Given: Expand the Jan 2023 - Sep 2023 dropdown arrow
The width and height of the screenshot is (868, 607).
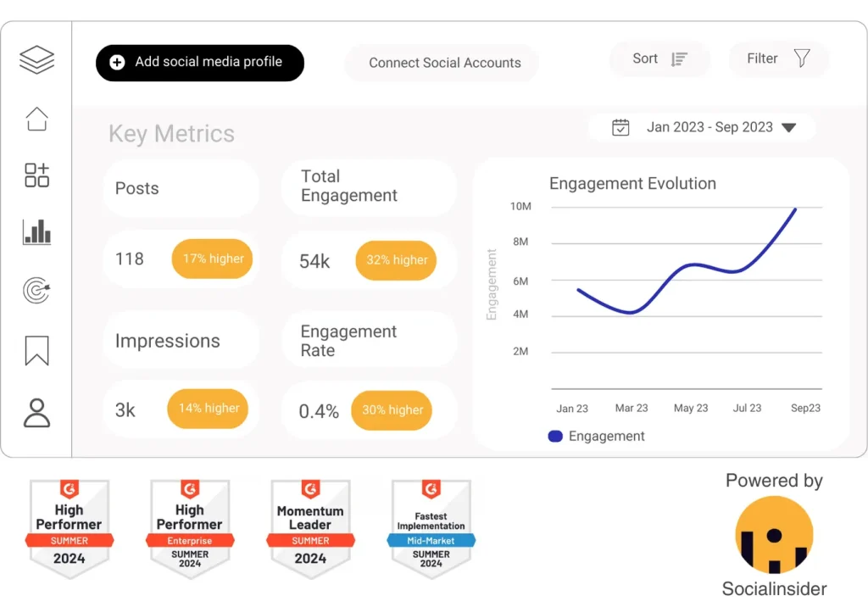Looking at the screenshot, I should [x=788, y=128].
